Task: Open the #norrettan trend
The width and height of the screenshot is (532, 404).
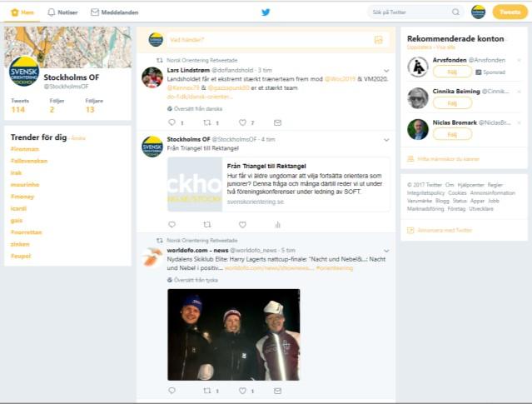Action: [x=26, y=232]
